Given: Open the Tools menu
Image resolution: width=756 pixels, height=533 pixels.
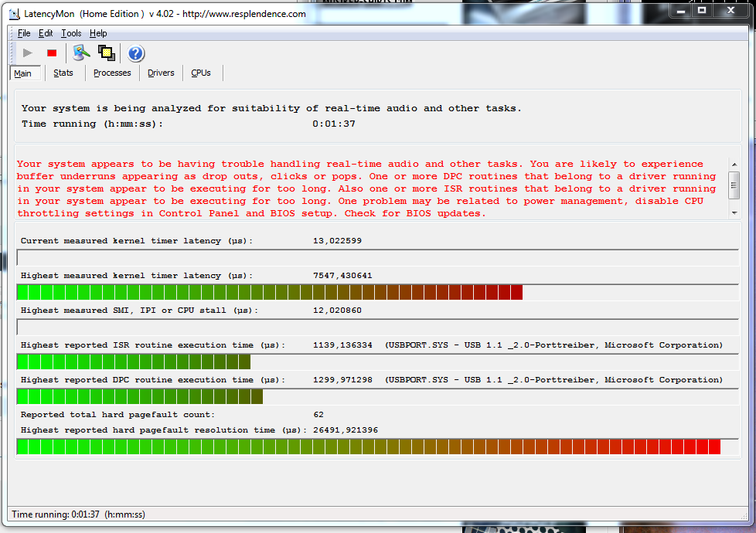Looking at the screenshot, I should [71, 33].
